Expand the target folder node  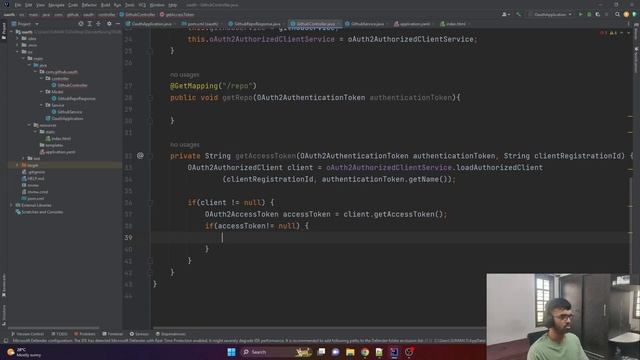tap(18, 165)
